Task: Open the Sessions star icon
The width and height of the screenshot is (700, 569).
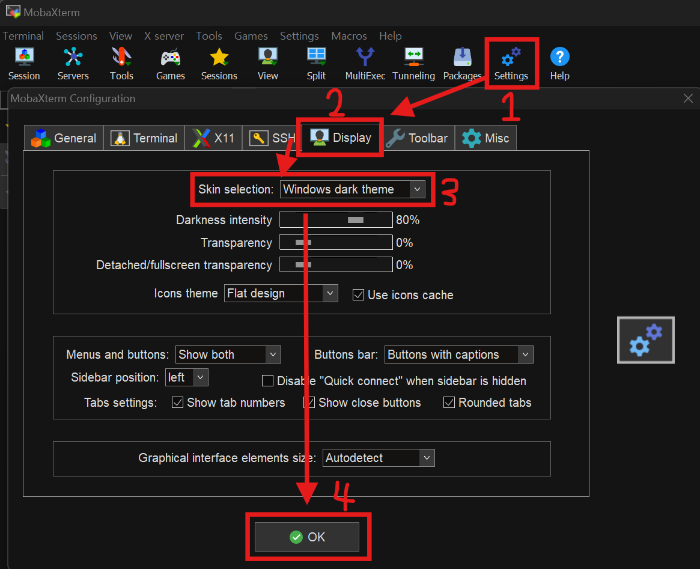Action: click(x=219, y=63)
